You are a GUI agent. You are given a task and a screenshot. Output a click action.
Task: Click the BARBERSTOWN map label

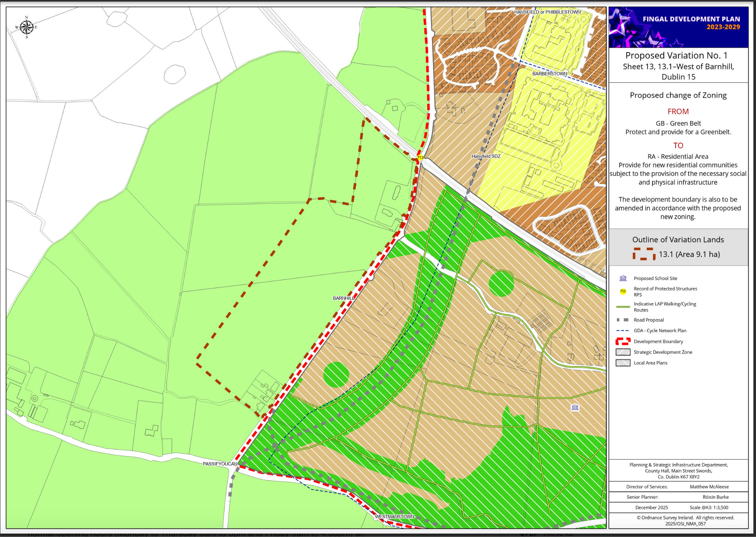click(x=550, y=74)
